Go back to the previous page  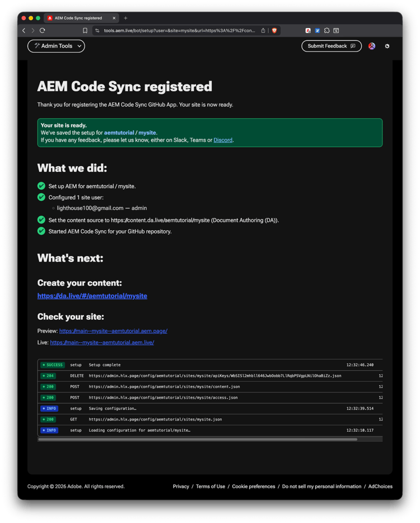click(x=24, y=30)
